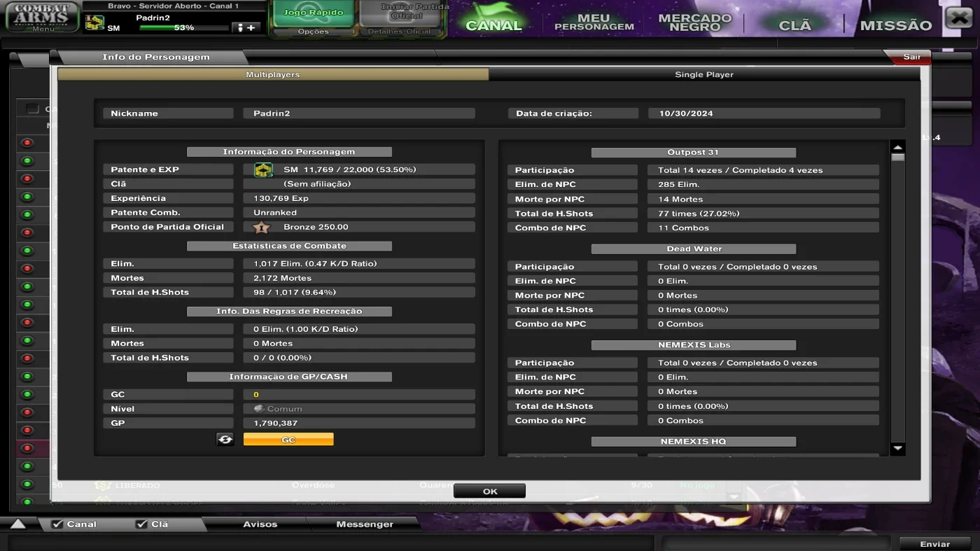Click the 11 Combos value
Viewport: 980px width, 551px height.
(763, 228)
